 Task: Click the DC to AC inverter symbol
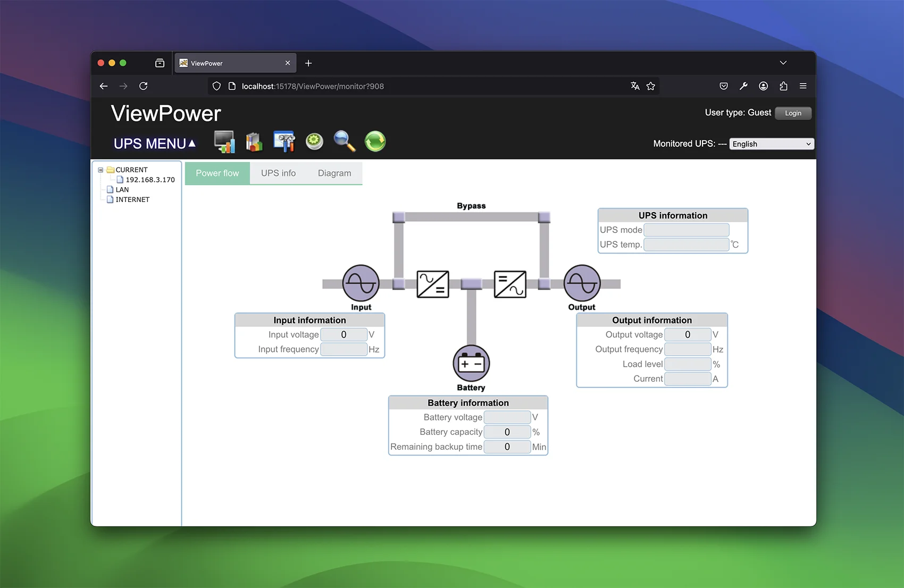coord(510,284)
